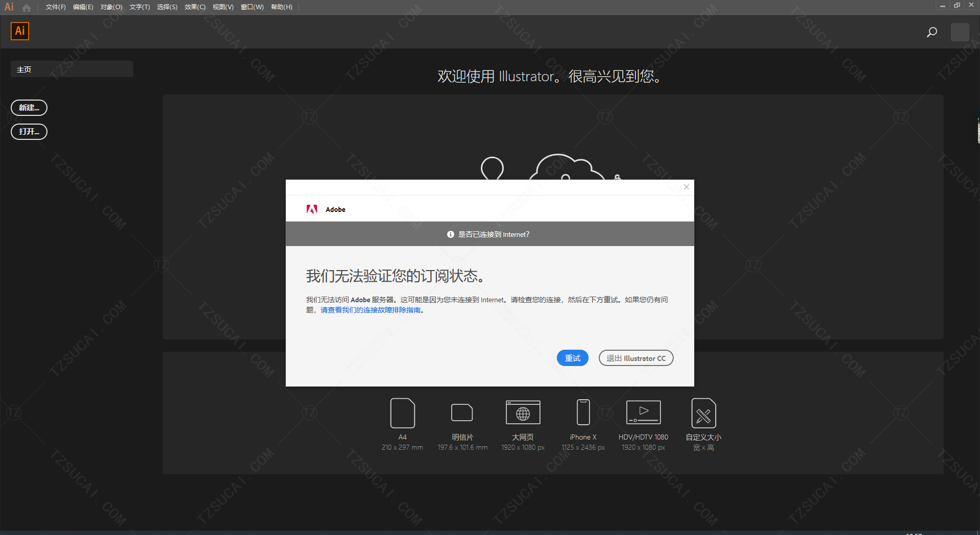Click the 210 x 297 mm size text
This screenshot has height=535, width=980.
click(402, 447)
